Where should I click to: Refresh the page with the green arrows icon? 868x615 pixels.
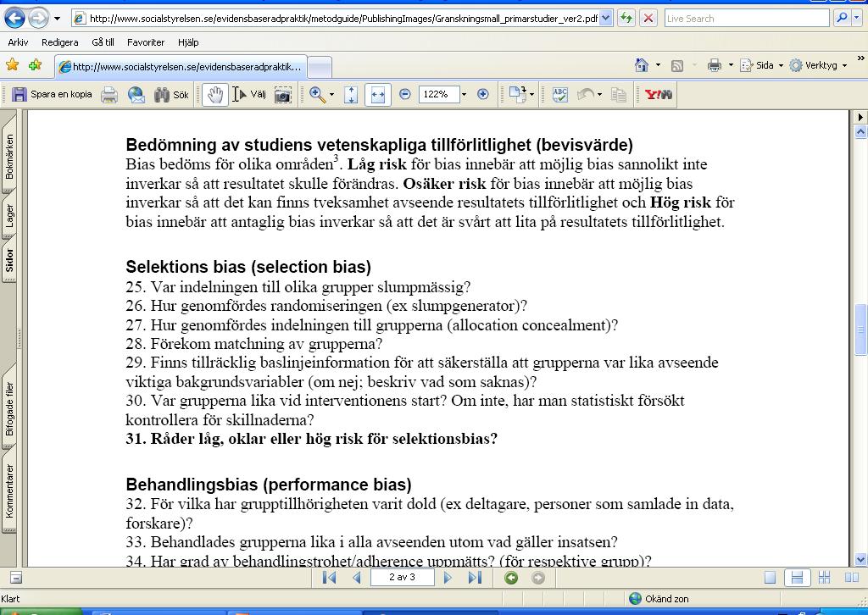point(626,19)
